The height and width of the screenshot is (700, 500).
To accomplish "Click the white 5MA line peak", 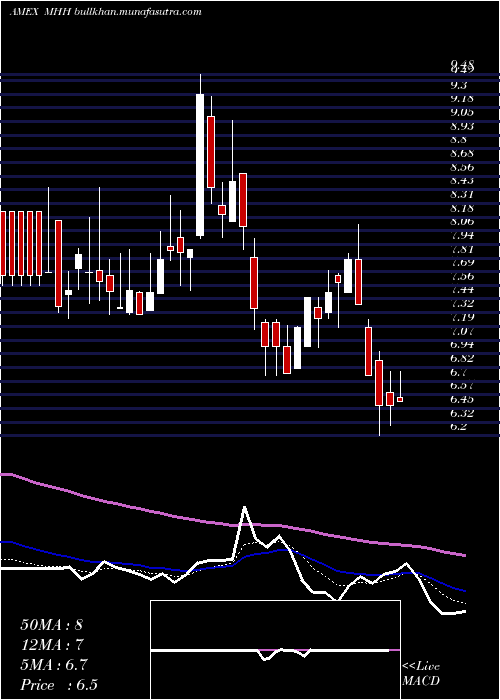I will click(244, 508).
